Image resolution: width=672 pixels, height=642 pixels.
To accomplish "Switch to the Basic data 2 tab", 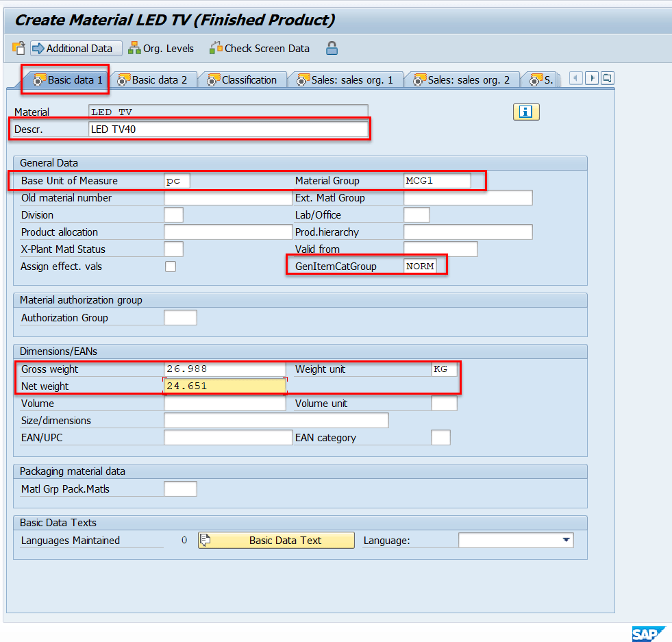I will click(x=153, y=80).
